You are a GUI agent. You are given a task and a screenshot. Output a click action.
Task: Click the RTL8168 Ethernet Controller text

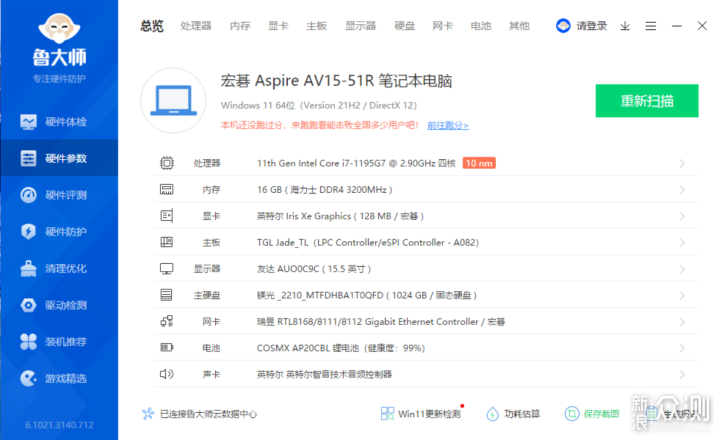[381, 322]
